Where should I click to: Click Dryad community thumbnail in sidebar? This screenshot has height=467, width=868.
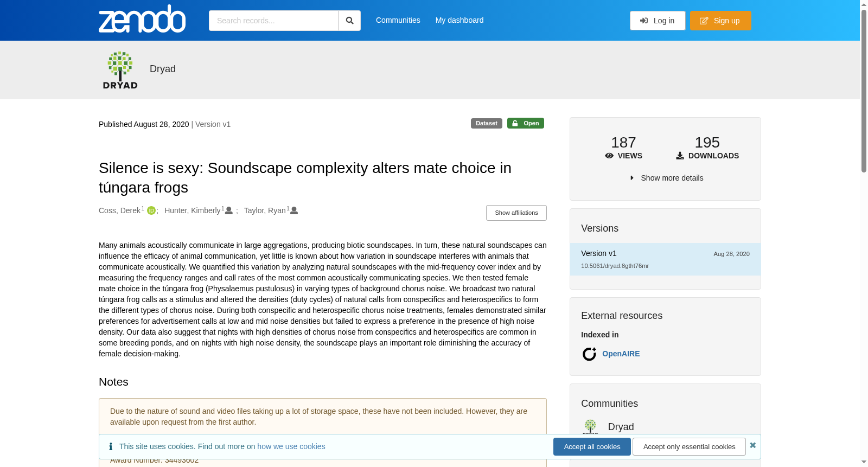(x=590, y=426)
